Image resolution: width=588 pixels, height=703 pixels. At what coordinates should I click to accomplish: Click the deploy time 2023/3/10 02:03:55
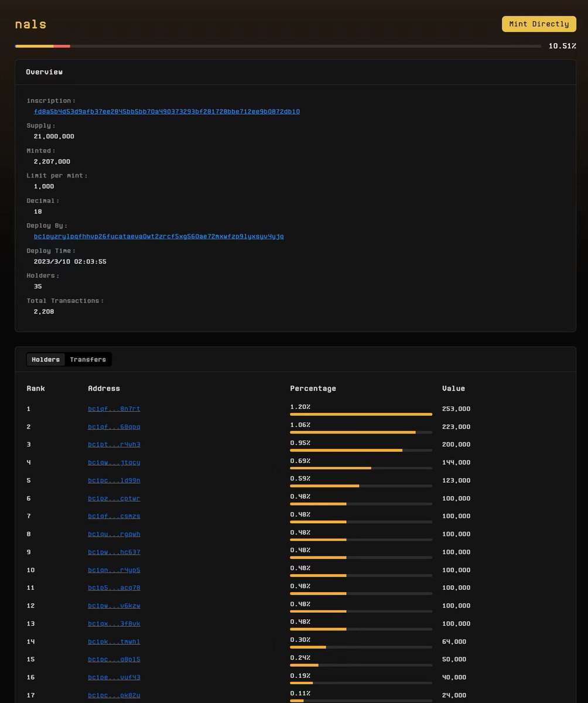pos(70,261)
